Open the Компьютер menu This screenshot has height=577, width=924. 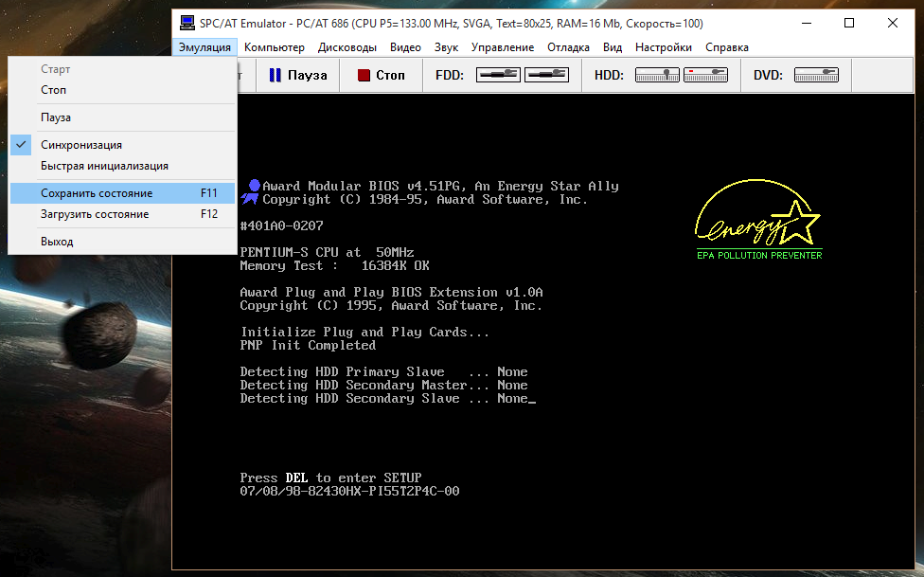click(274, 47)
